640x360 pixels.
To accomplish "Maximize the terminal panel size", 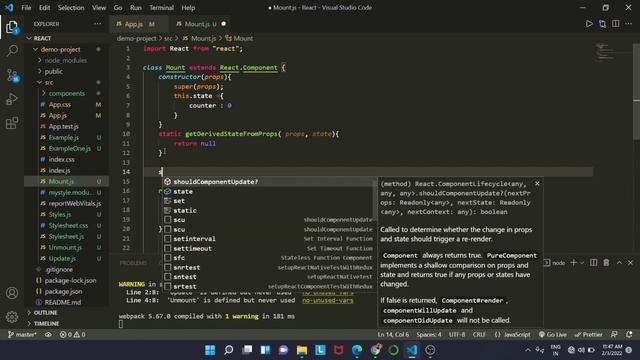I will (619, 263).
